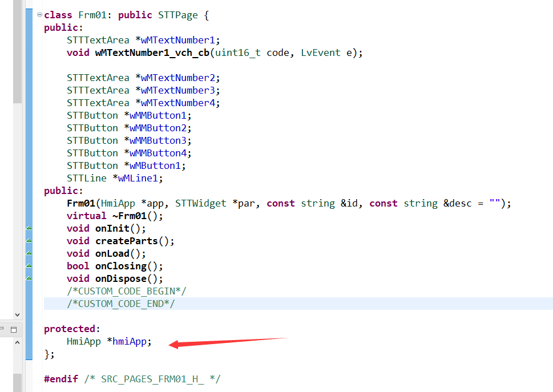Click the #endif directive

61,379
